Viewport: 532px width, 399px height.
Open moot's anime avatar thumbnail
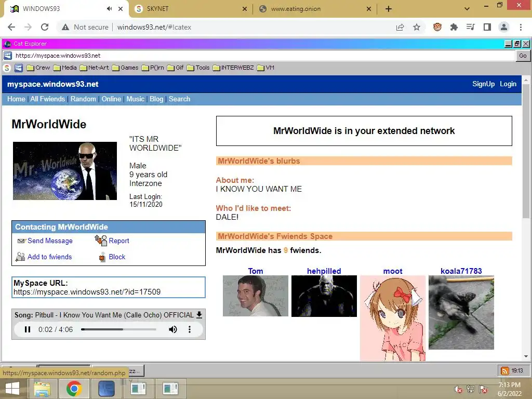coord(393,318)
